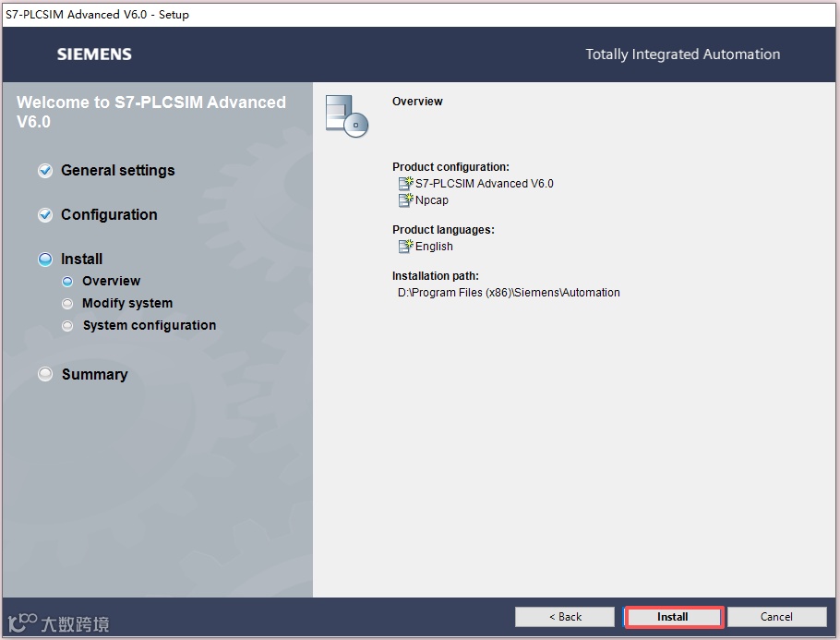
Task: Click the System configuration sub-step bullet
Action: pyautogui.click(x=67, y=326)
